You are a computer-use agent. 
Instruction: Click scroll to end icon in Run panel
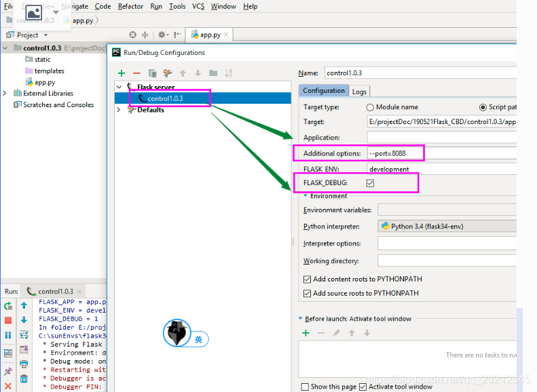pyautogui.click(x=24, y=349)
